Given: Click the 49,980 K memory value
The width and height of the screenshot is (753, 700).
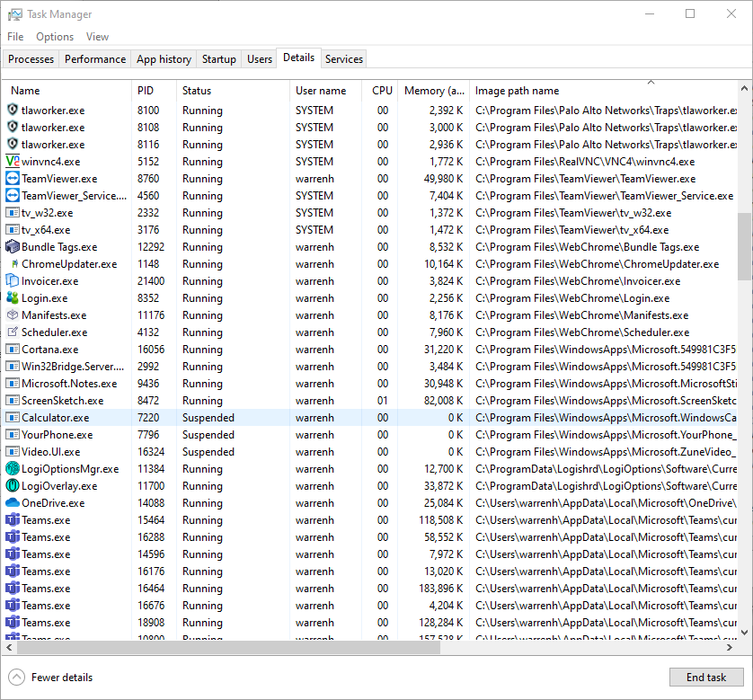Looking at the screenshot, I should tap(443, 179).
